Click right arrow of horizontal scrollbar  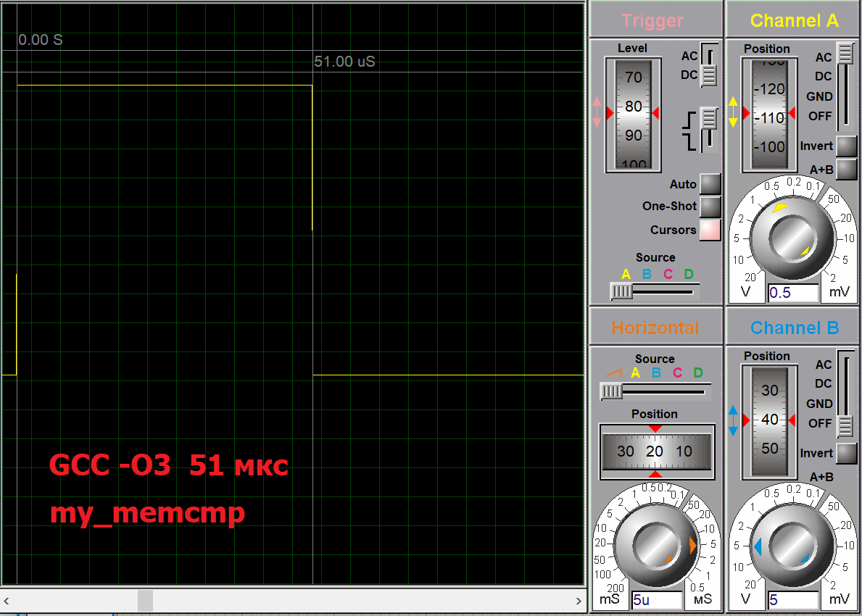tap(579, 601)
